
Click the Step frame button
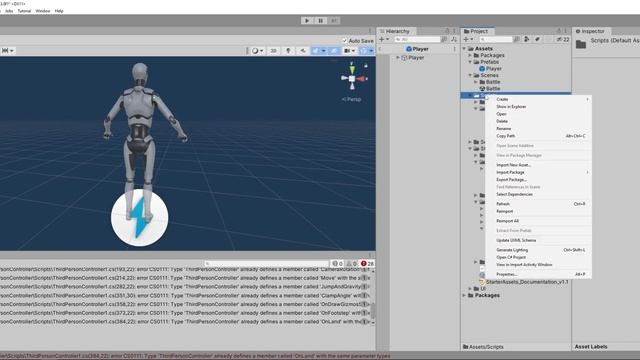click(x=334, y=20)
